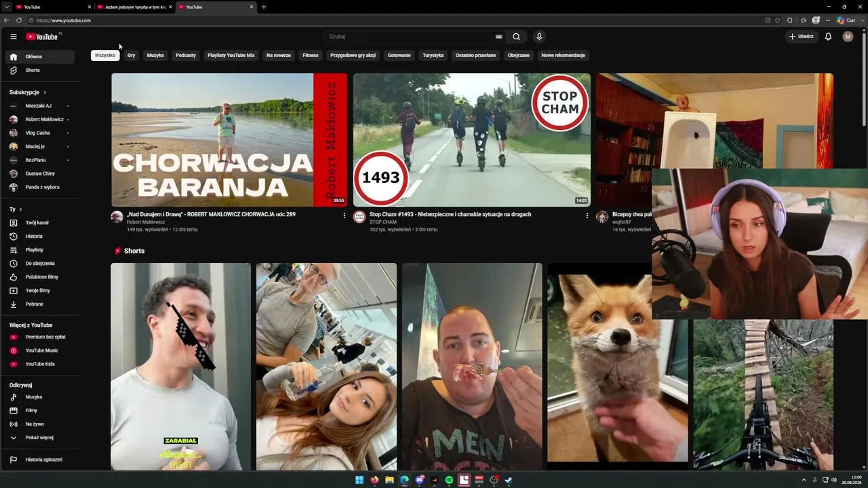Screen dimensions: 868x488
Task: Expand the Subskrypcje section
Action: point(28,92)
